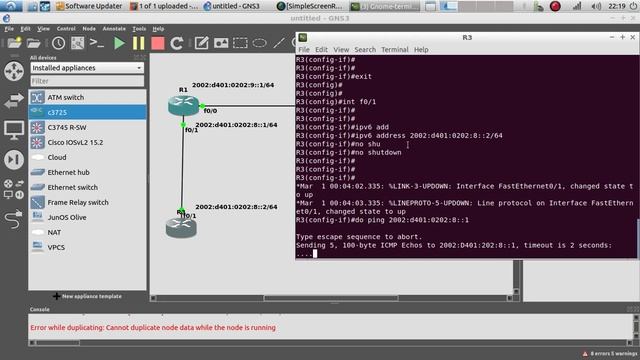Start all nodes with green play button
Screen dimensions: 640x360
pyautogui.click(x=119, y=43)
